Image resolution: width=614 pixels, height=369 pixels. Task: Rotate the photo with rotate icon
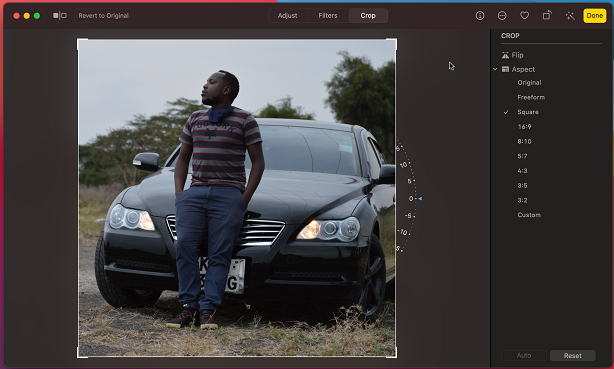click(x=547, y=15)
